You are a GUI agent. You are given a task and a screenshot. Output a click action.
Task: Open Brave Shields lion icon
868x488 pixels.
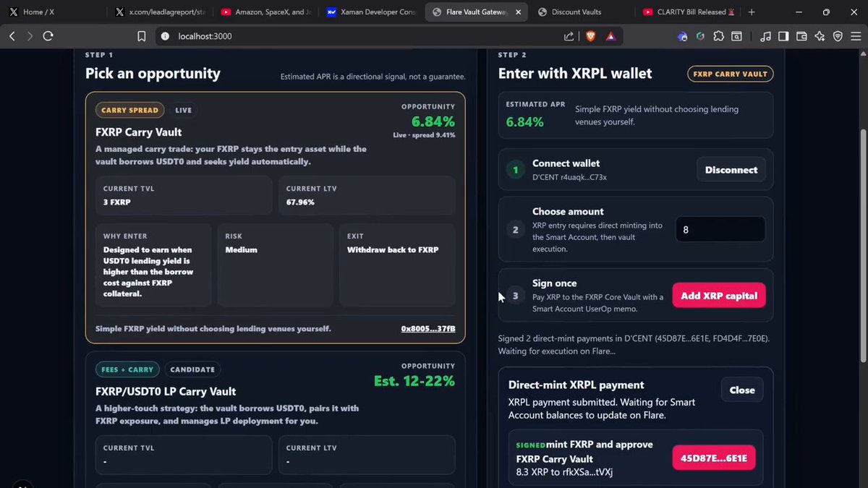pos(591,36)
